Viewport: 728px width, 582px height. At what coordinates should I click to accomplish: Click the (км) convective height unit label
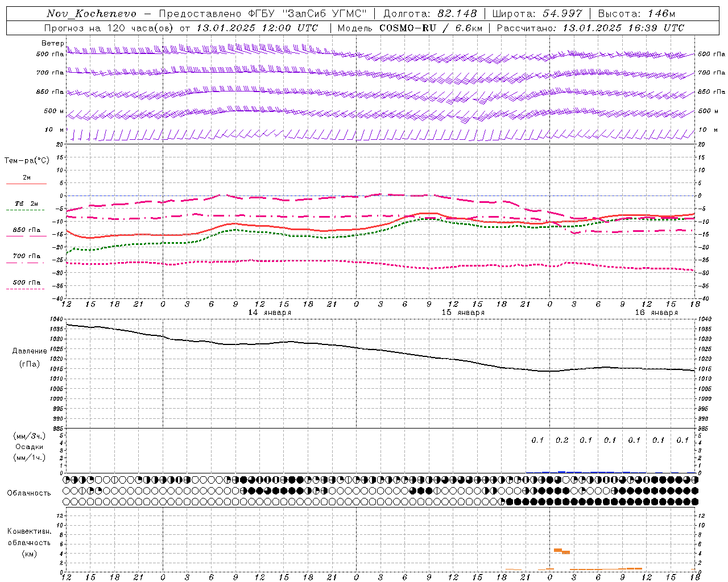tap(30, 554)
